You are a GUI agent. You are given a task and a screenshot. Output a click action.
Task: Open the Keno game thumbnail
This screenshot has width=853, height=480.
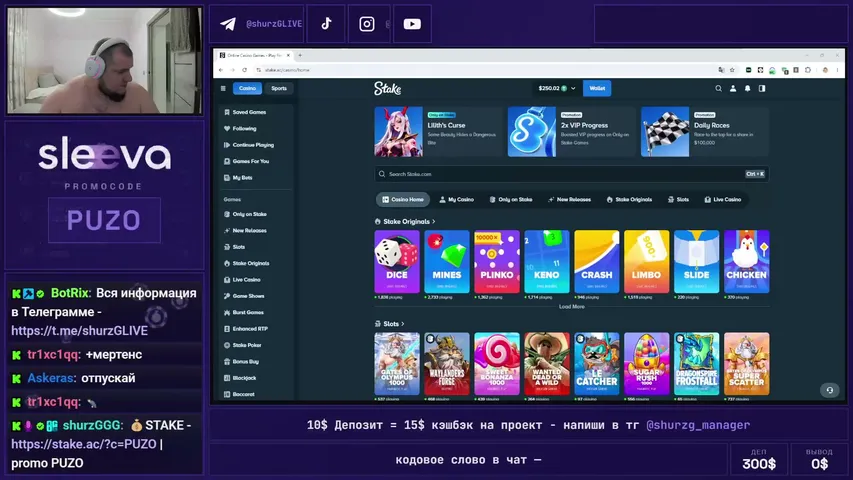(547, 262)
